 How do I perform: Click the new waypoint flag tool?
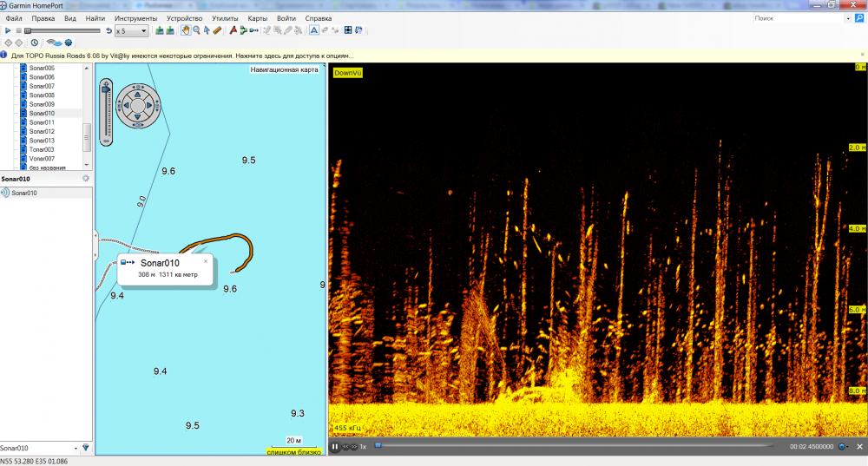click(x=233, y=30)
